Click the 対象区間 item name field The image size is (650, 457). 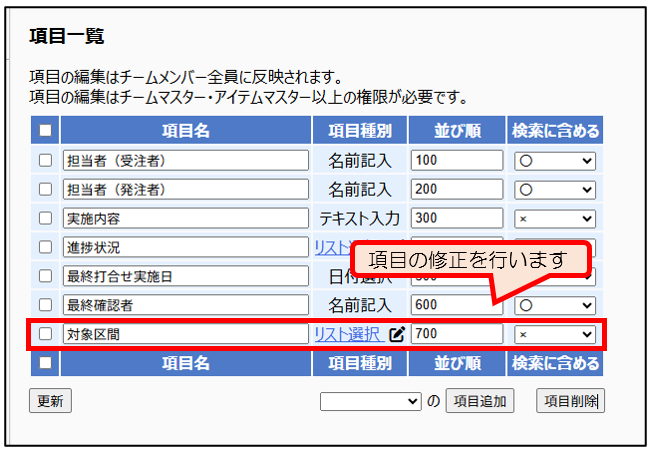186,334
